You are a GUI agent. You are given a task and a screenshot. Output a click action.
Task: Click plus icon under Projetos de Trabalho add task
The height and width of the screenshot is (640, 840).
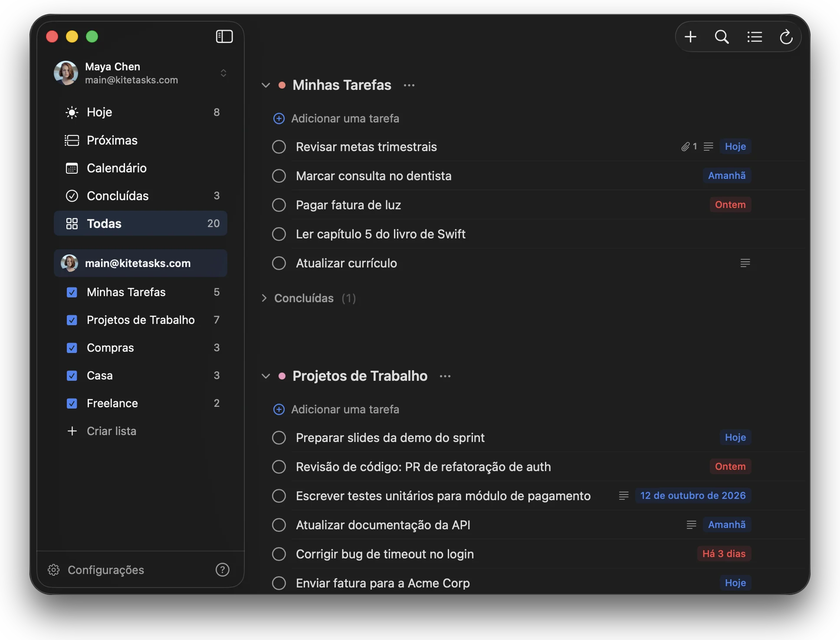tap(279, 409)
